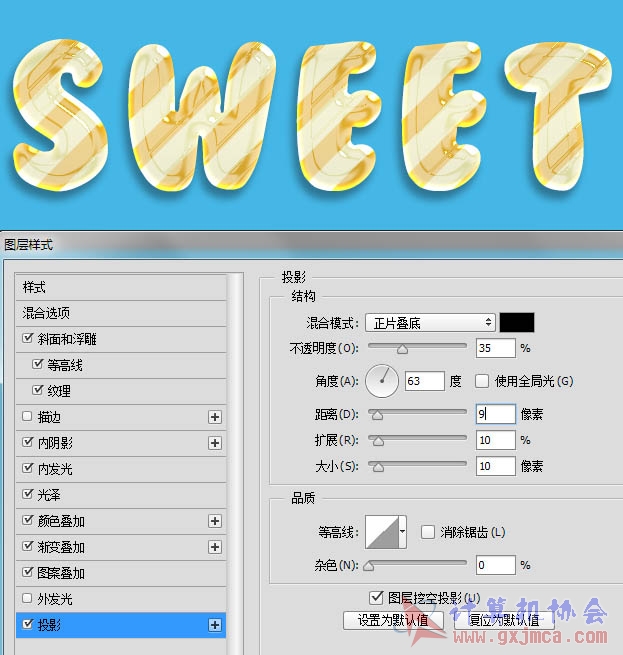Click the plus icon next to 颜色叠加
623x655 pixels.
[x=215, y=521]
